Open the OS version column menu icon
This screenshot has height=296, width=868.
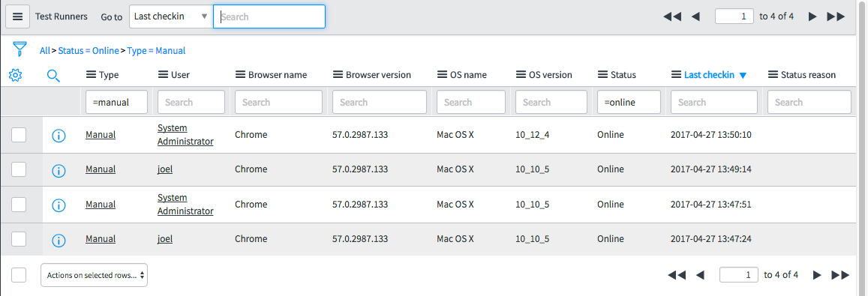click(x=521, y=75)
